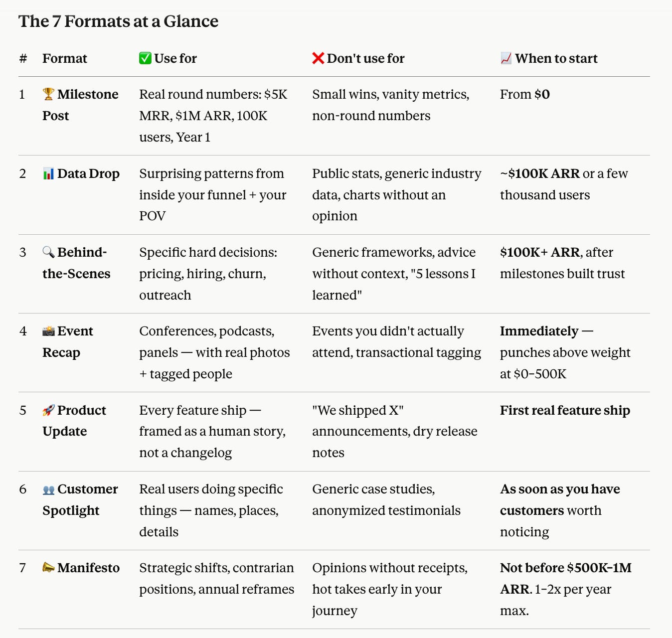Click the chart icon in When to start header
Screen dimensions: 672x638
click(506, 58)
